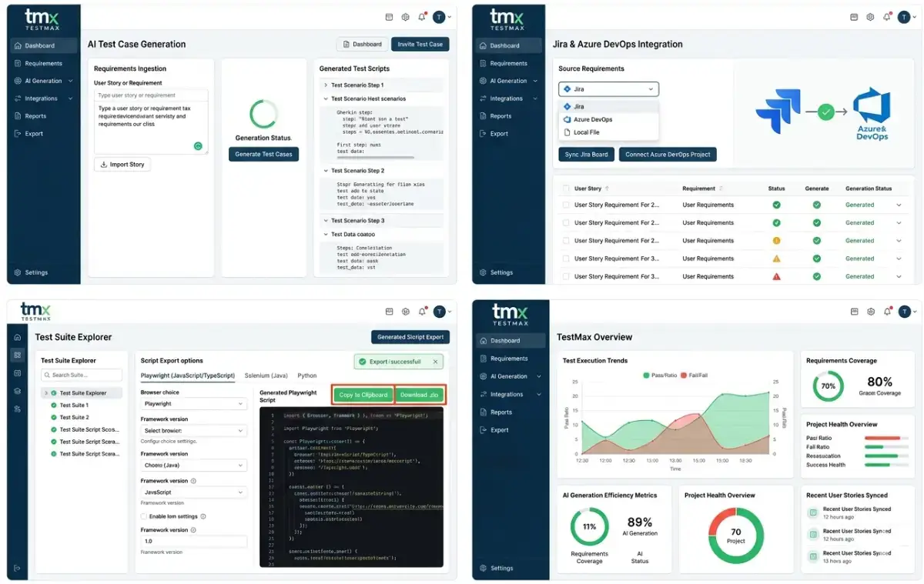The image size is (924, 584).
Task: Open the Jira source requirements dropdown
Action: [608, 89]
